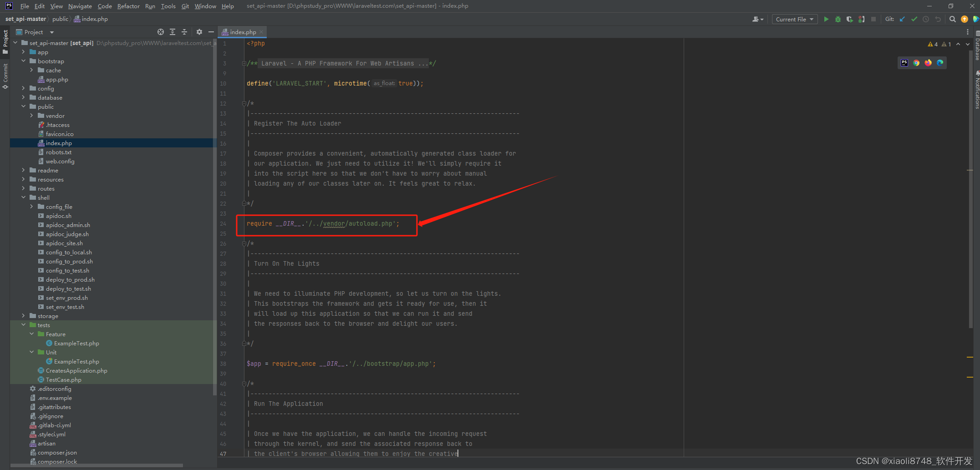Update project using the blue Git arrow icon
Viewport: 980px width, 470px height.
[x=902, y=19]
